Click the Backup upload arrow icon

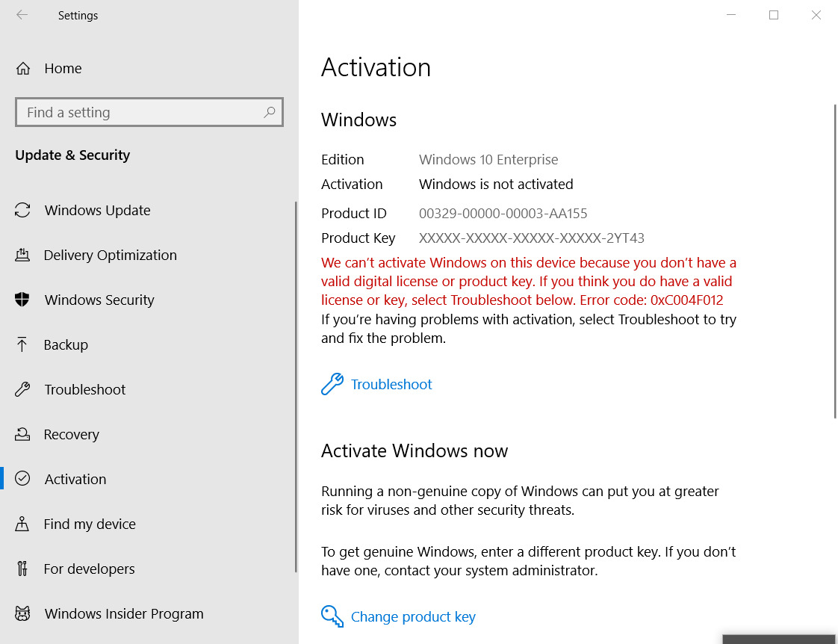pos(22,344)
